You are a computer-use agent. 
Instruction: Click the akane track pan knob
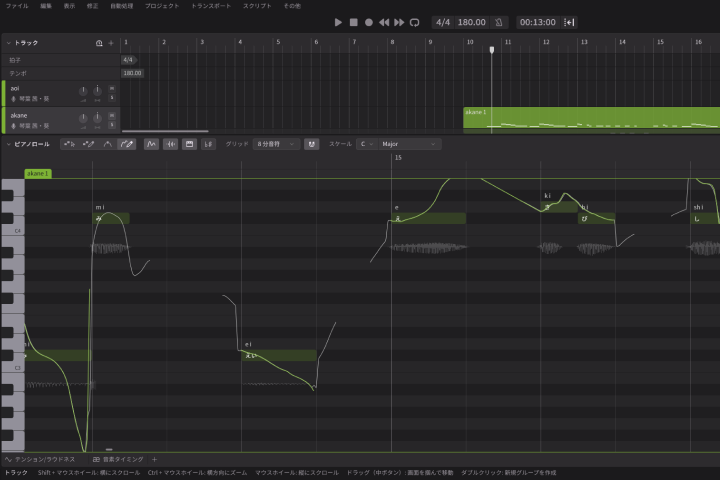97,117
